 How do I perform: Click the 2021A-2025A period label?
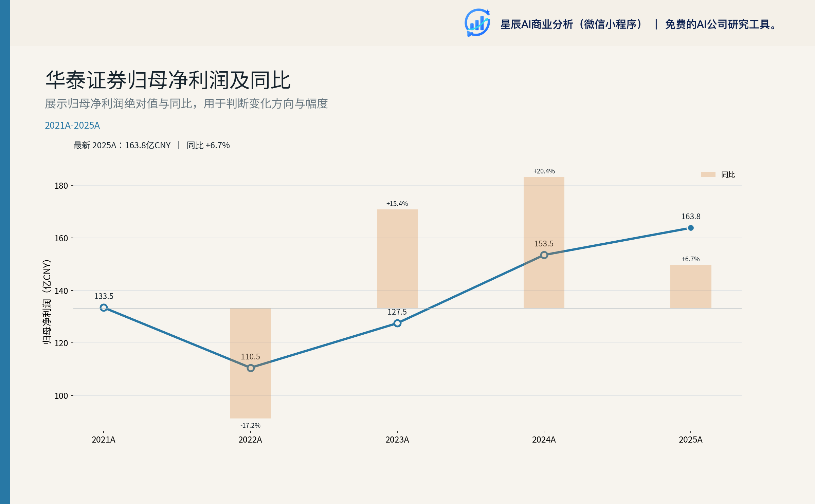[x=72, y=126]
